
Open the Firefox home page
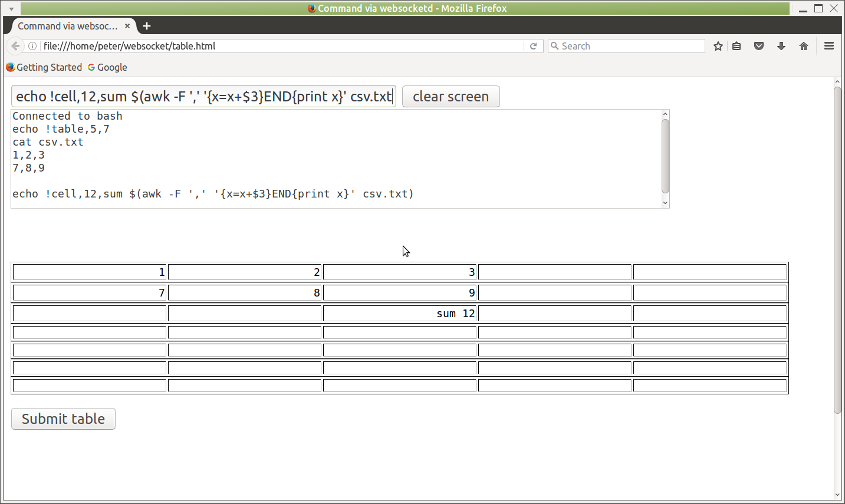tap(803, 45)
